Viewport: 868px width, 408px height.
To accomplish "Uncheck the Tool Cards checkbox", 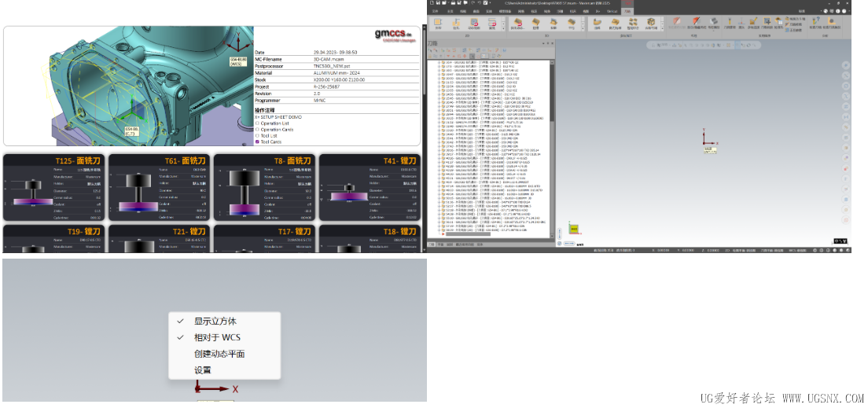I will [257, 142].
